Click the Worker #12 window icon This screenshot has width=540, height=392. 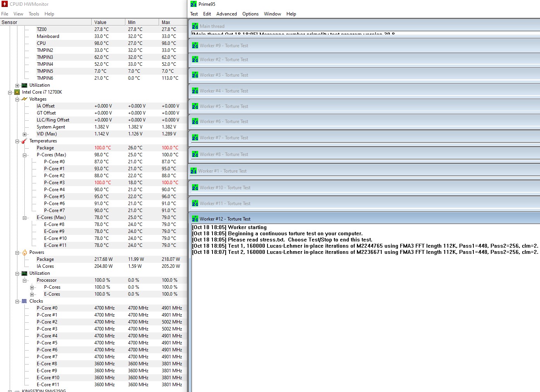pyautogui.click(x=195, y=219)
